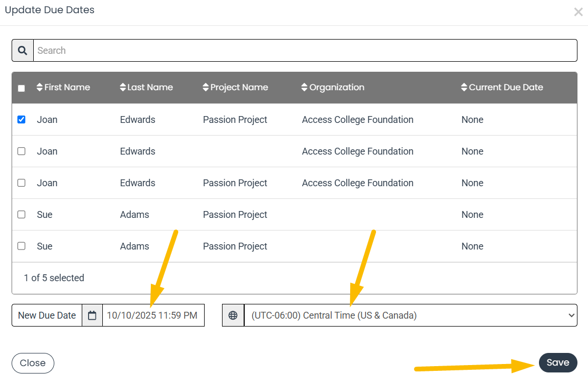Sort by Organization column arrows
The image size is (588, 383).
click(x=304, y=88)
